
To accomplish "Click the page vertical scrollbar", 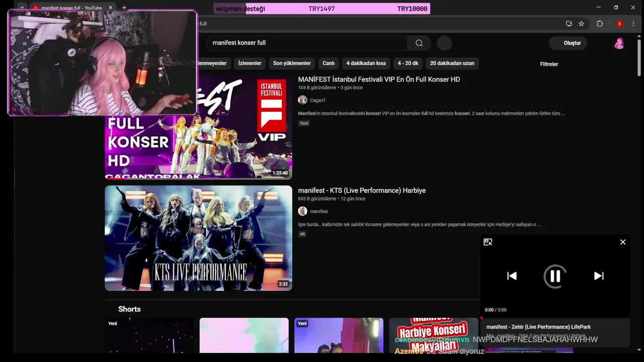I will click(639, 58).
